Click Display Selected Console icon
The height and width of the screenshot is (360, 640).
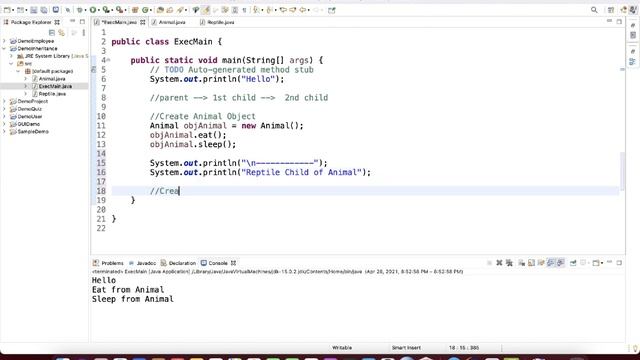tap(582, 263)
